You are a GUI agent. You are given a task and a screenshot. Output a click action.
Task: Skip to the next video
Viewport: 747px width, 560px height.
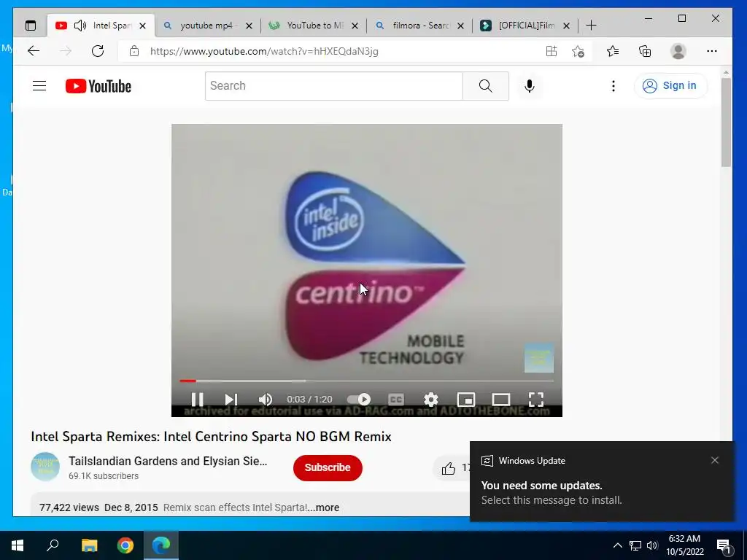pyautogui.click(x=231, y=399)
